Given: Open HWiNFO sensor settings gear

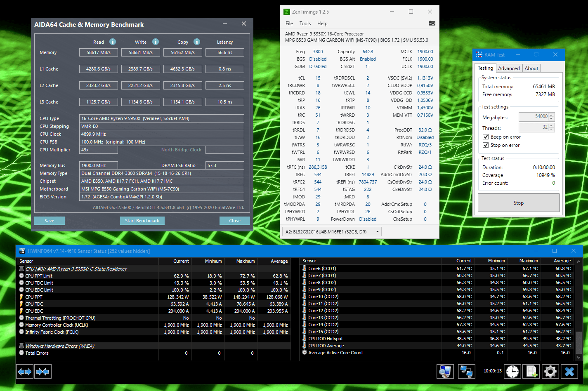Looking at the screenshot, I should click(550, 371).
